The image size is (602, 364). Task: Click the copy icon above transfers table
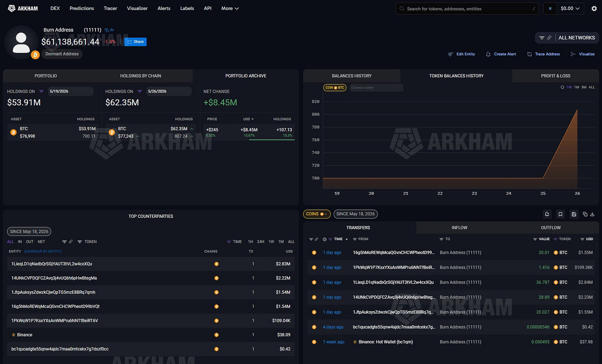[585, 214]
